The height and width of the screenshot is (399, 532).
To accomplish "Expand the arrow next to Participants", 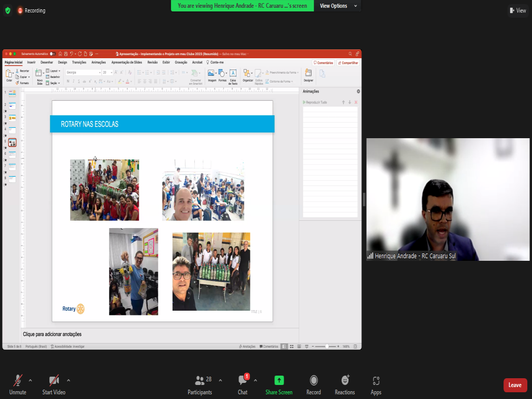I will 220,380.
